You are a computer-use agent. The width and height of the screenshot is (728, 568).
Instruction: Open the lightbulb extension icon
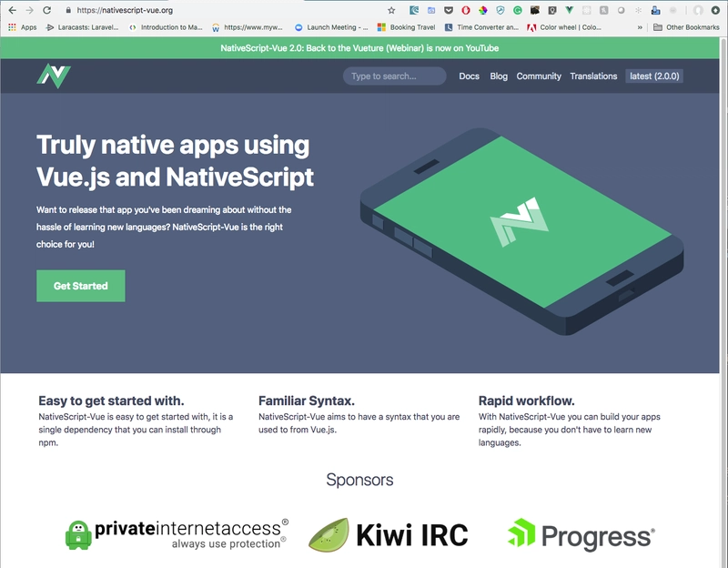tap(552, 10)
